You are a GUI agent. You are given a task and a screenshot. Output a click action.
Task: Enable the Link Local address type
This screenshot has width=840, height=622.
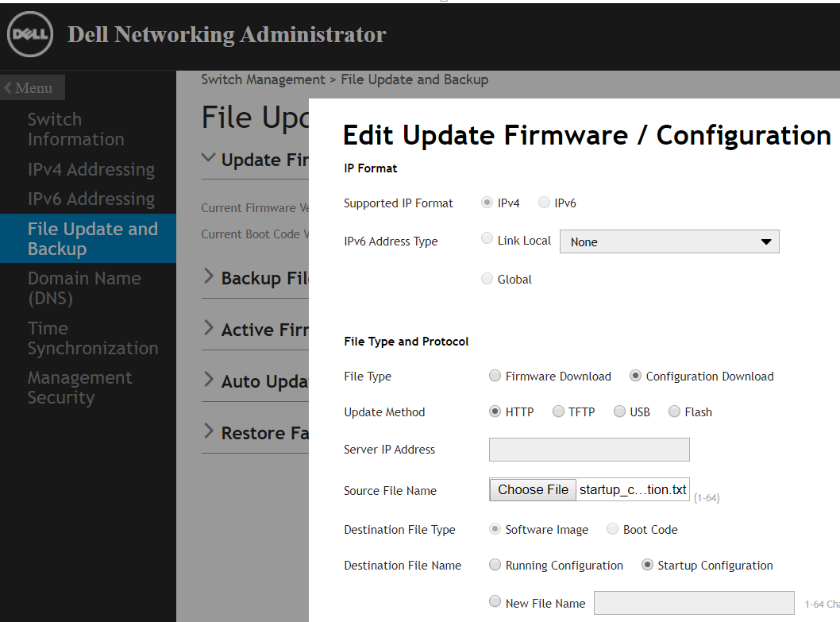[486, 238]
